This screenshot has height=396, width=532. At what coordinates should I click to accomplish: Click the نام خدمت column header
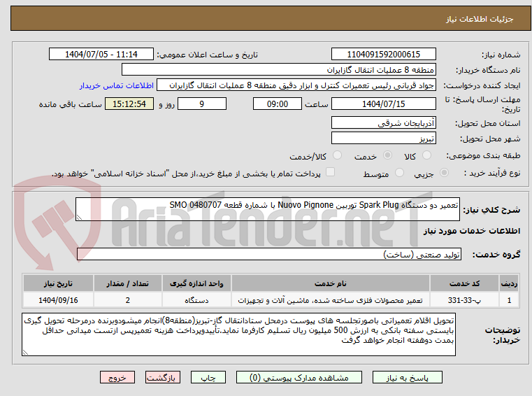click(331, 283)
